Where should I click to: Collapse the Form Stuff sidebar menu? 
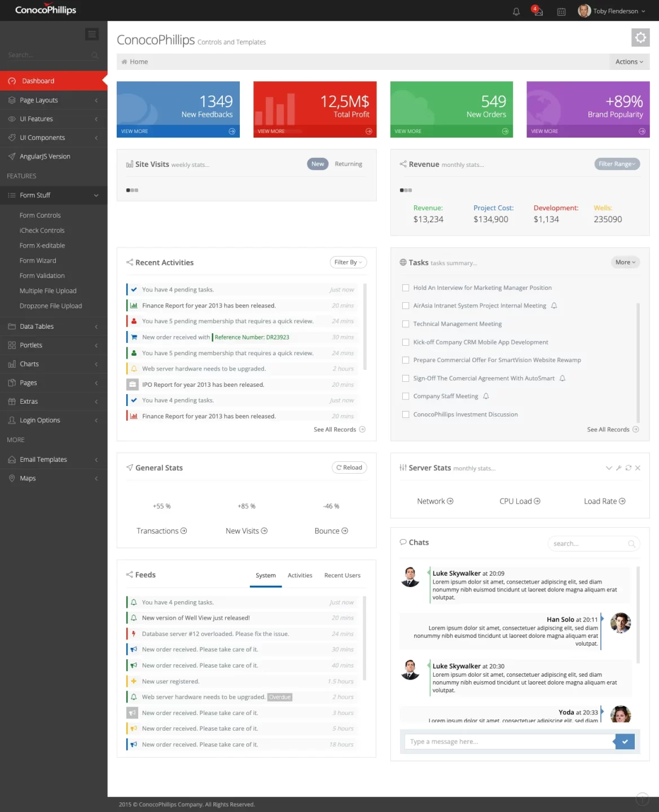coord(54,195)
